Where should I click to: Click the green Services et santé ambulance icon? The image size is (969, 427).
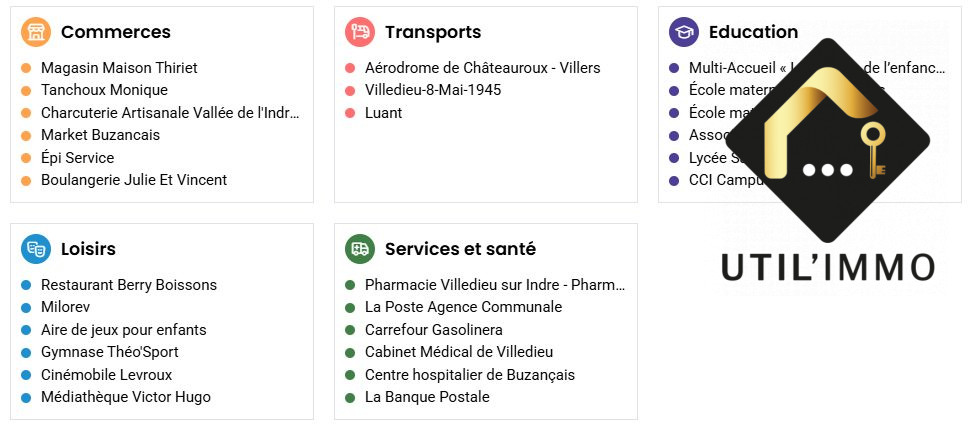[x=360, y=249]
